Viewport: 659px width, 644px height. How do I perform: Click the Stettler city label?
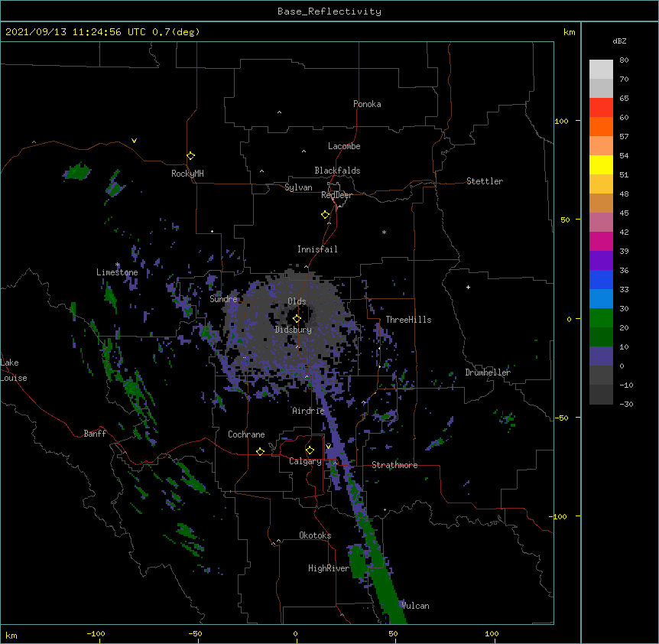click(x=485, y=181)
